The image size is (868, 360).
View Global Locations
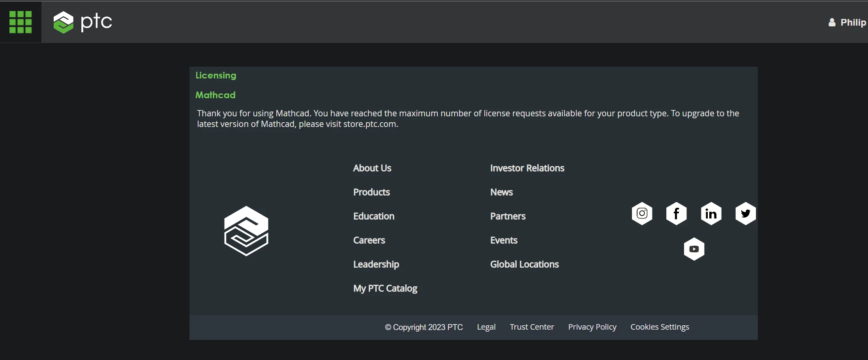525,265
